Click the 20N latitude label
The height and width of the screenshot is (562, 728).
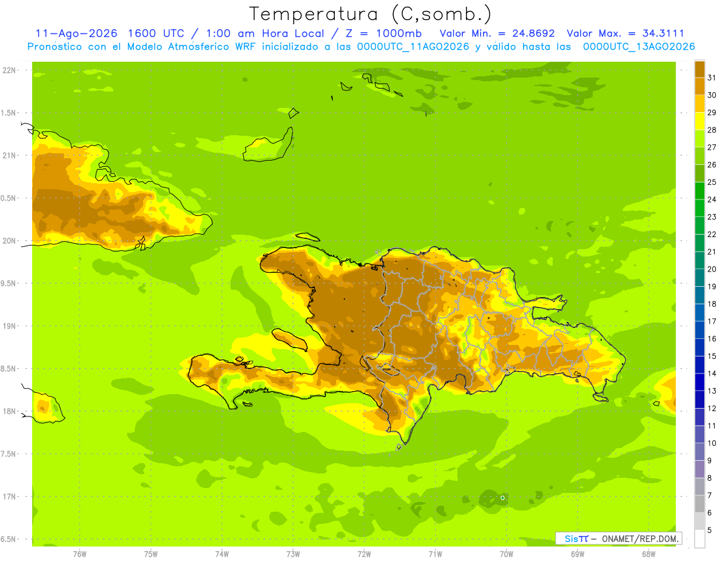[x=9, y=241]
